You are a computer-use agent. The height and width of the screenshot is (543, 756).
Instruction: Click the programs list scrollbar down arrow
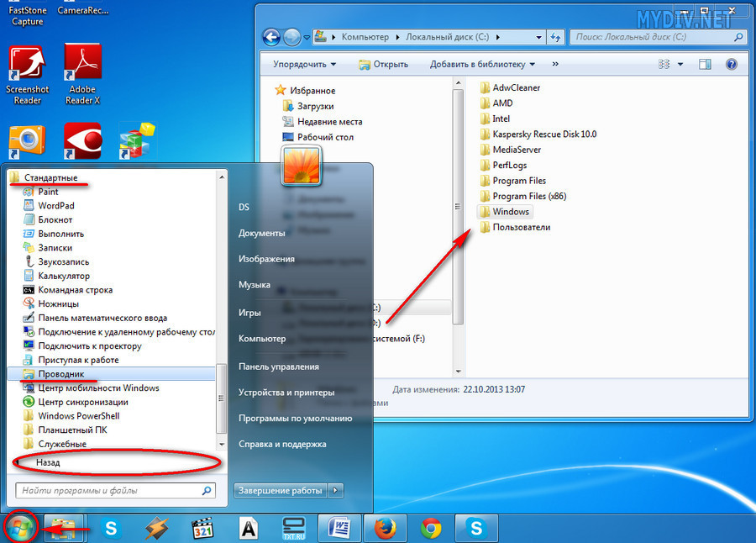[x=221, y=444]
